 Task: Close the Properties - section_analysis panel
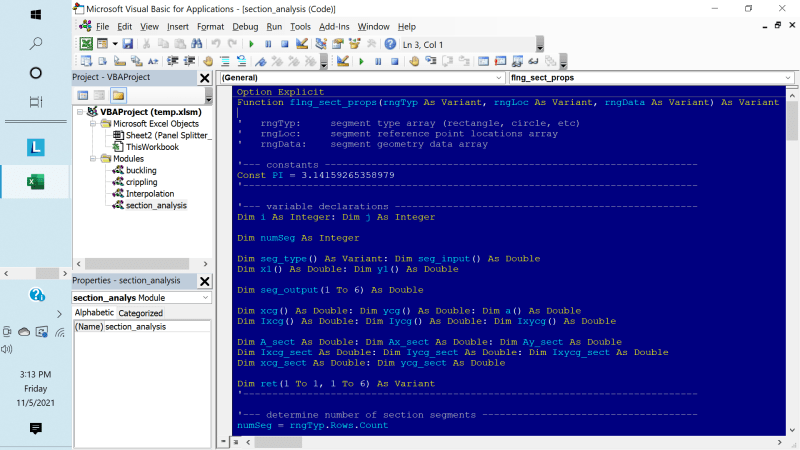coord(205,281)
